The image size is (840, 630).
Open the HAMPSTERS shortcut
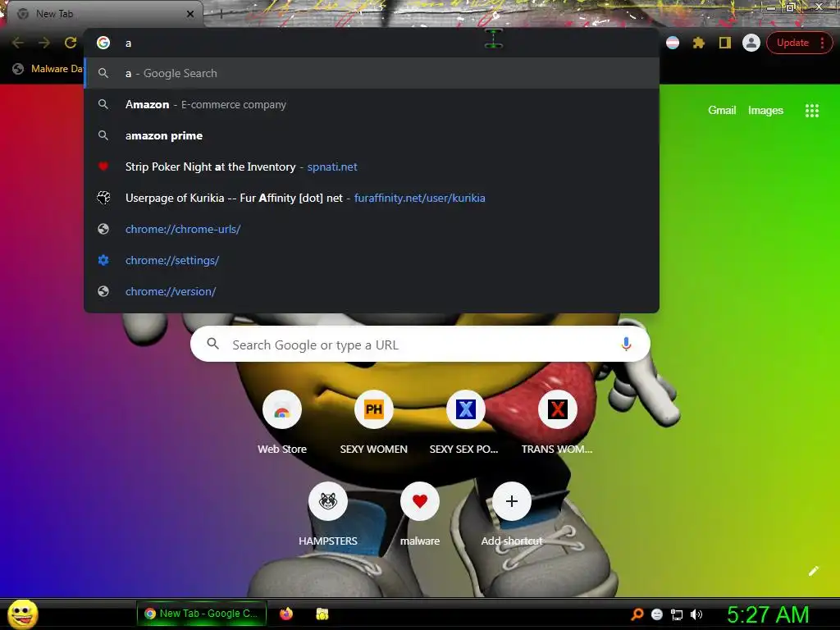[328, 501]
